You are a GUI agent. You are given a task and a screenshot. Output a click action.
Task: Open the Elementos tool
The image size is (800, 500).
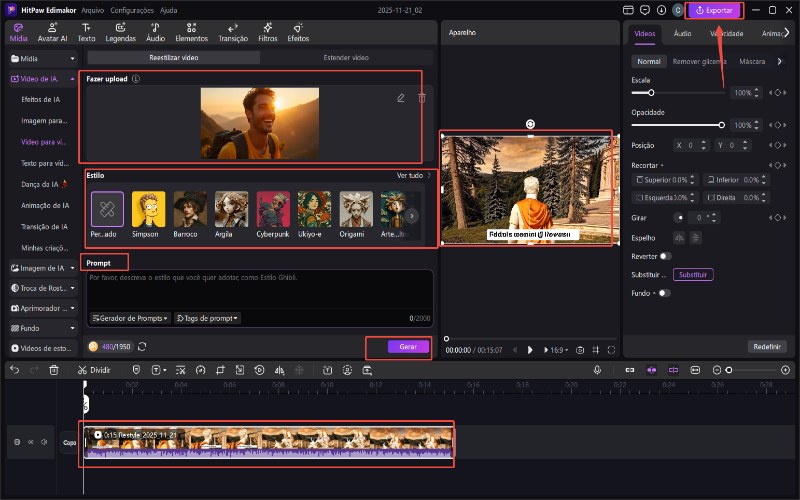coord(191,32)
